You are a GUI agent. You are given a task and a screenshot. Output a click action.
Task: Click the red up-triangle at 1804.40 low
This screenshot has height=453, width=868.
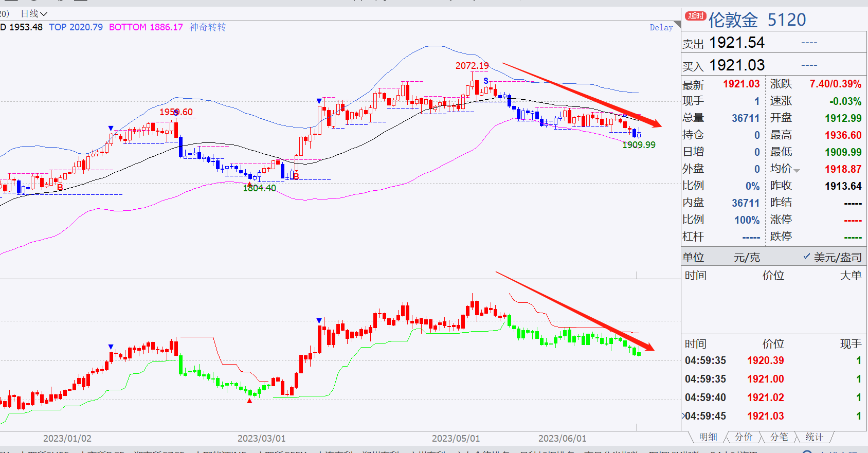[250, 184]
